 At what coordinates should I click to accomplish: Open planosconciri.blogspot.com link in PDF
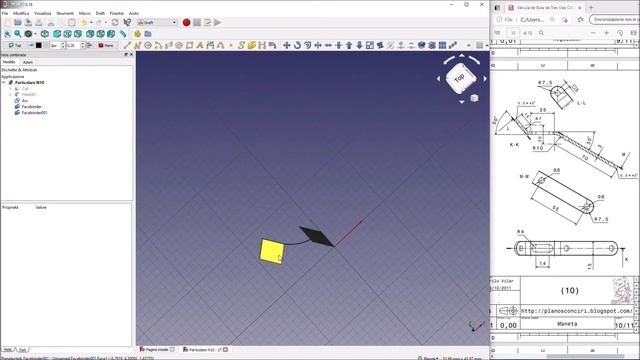pos(576,311)
